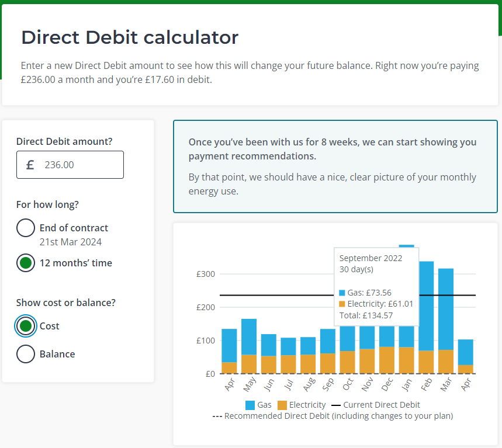Click the first April bar in the chart
This screenshot has height=448, width=502.
(x=229, y=352)
